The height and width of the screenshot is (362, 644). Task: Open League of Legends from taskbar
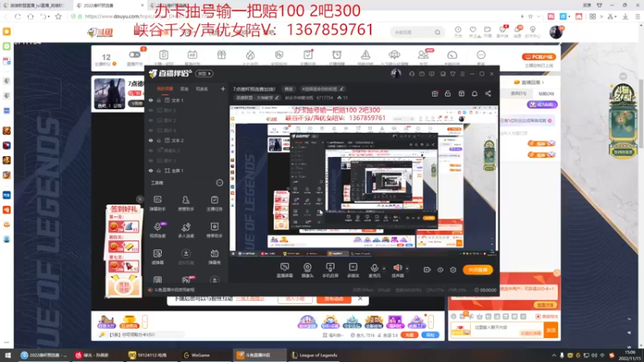point(315,355)
